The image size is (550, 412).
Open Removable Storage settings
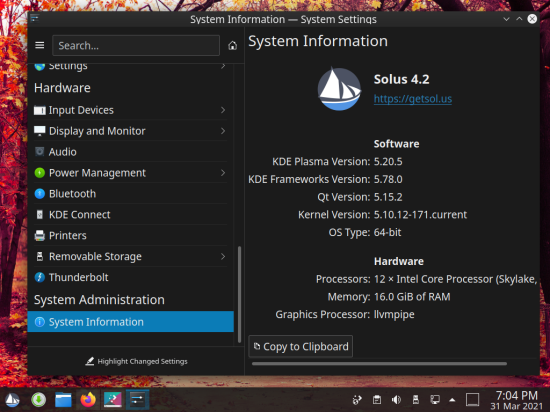pyautogui.click(x=130, y=256)
